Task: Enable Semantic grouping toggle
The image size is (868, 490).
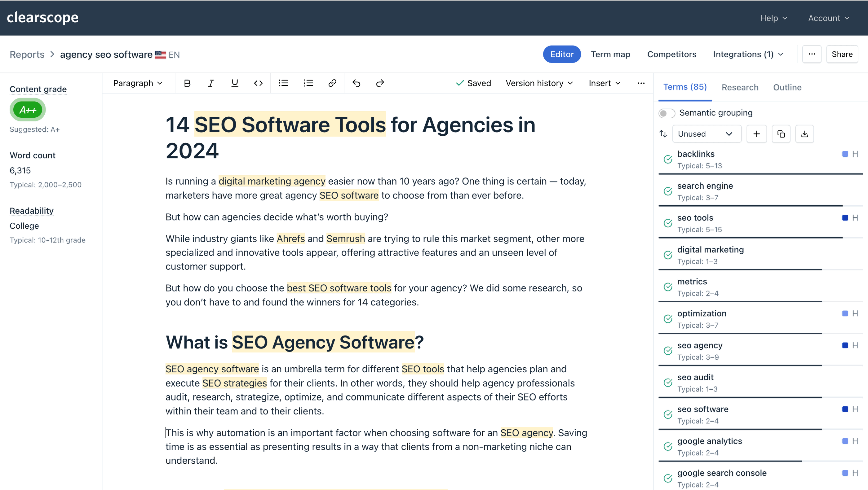Action: (x=668, y=112)
